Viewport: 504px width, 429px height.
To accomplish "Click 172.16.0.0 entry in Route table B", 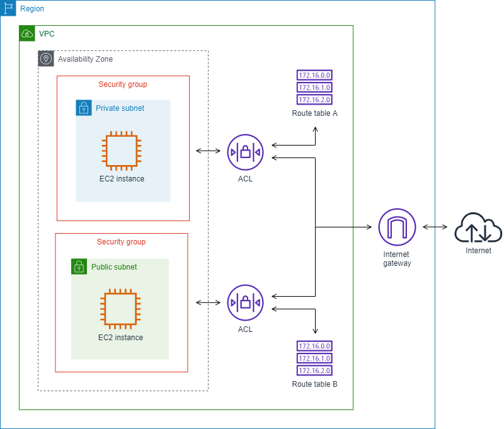I will pos(314,346).
